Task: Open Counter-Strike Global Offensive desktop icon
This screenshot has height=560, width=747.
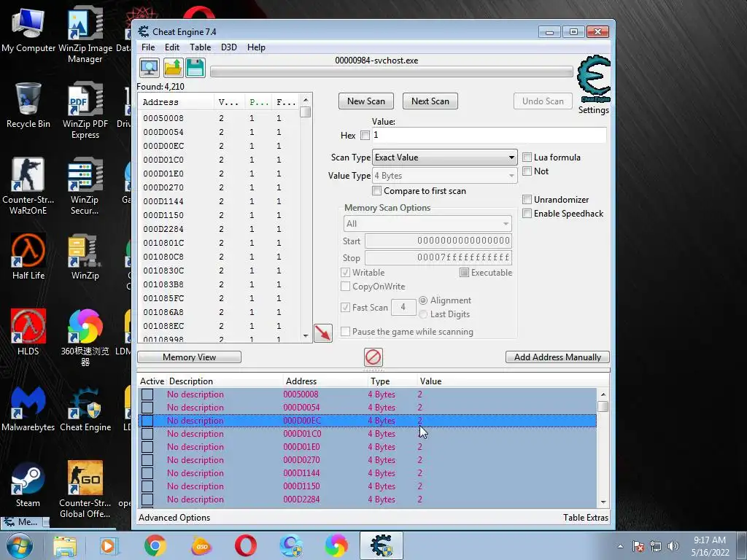Action: tap(85, 489)
